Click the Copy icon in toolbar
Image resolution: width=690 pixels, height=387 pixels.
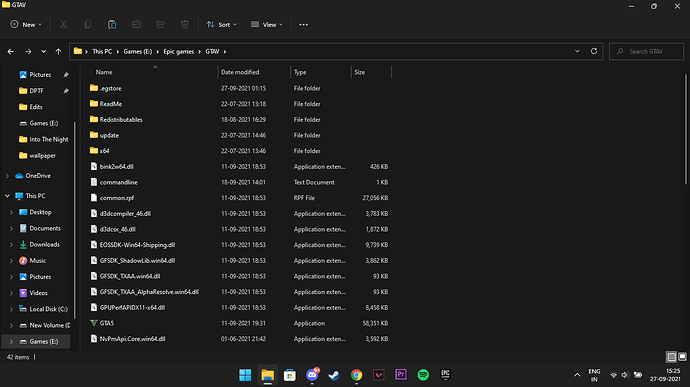[88, 25]
